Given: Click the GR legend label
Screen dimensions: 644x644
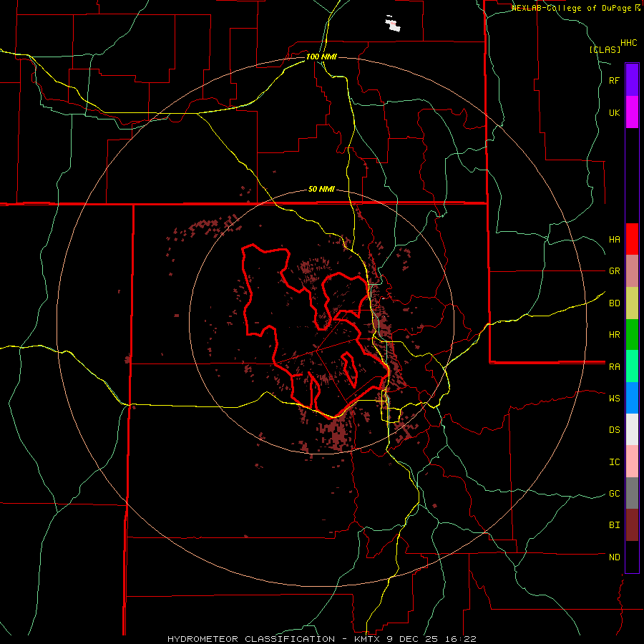Looking at the screenshot, I should [x=614, y=271].
